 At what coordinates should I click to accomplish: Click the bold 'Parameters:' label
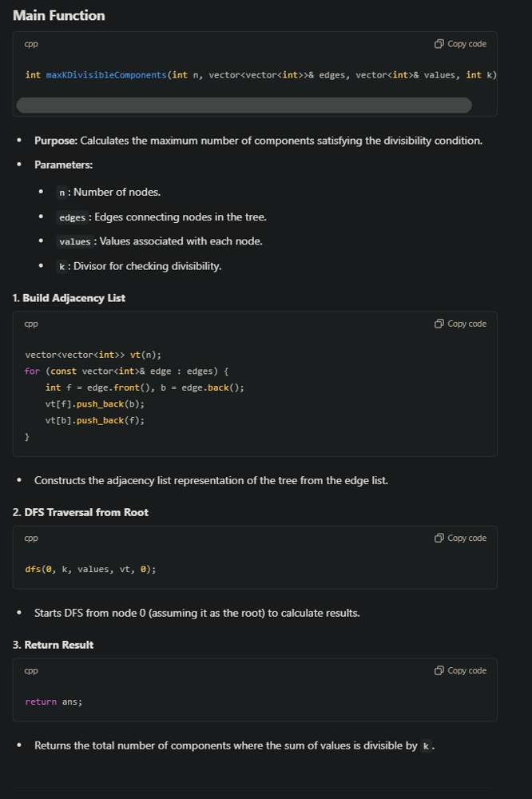click(x=63, y=165)
